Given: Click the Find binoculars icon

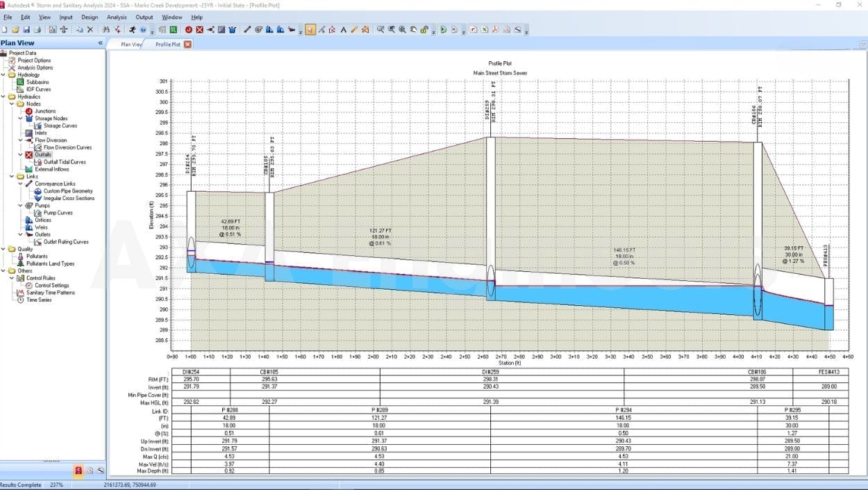Looking at the screenshot, I should (x=106, y=30).
